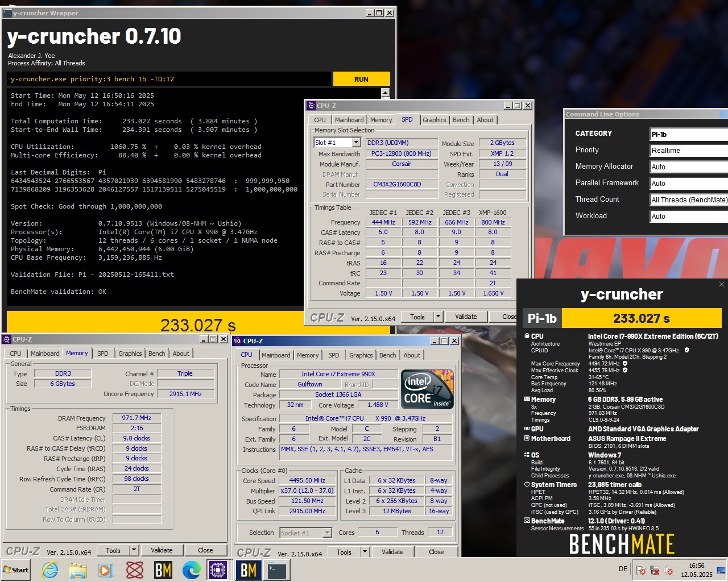
Task: Open the Priority Realtime field
Action: tap(689, 150)
